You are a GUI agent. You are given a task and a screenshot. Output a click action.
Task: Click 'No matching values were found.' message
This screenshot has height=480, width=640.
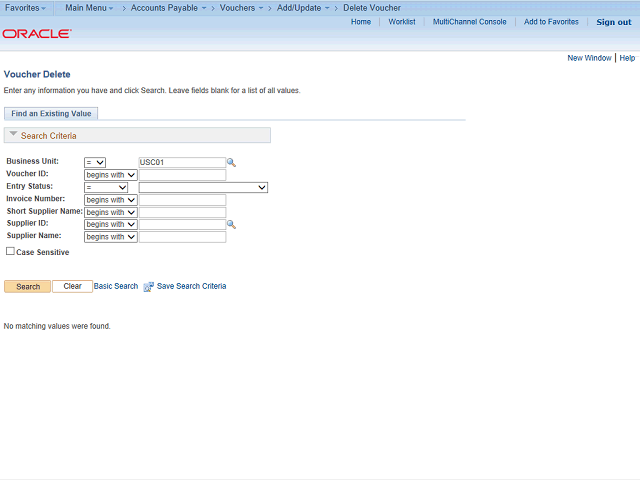[57, 326]
